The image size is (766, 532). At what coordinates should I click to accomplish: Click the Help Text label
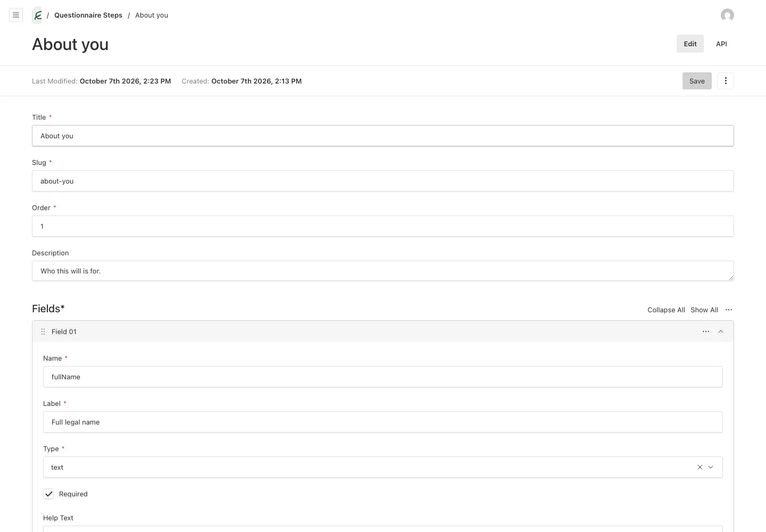coord(58,518)
